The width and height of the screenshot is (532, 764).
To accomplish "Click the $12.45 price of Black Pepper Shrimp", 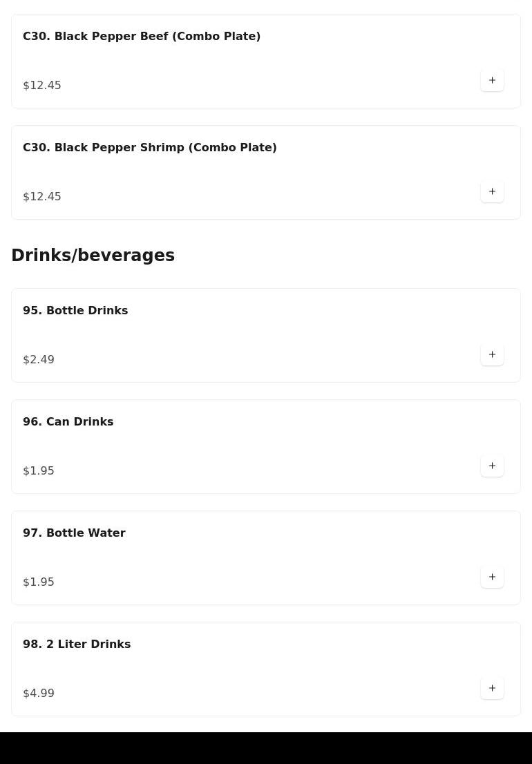I will point(42,197).
